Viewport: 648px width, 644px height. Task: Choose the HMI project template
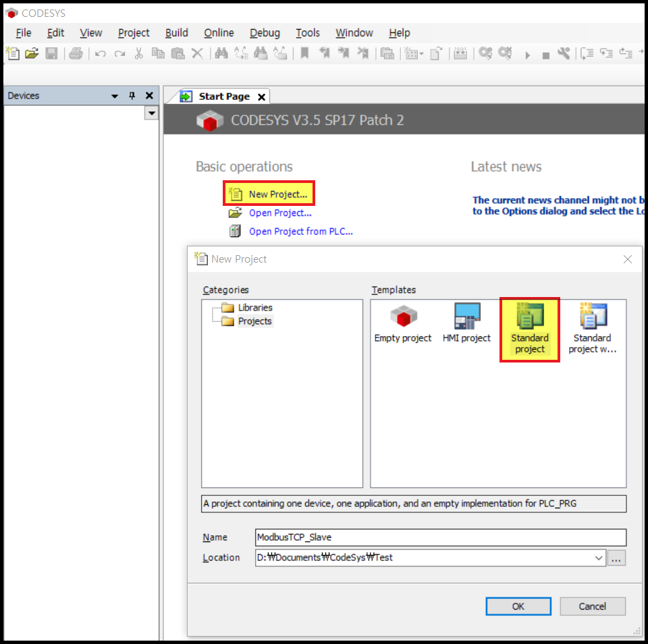466,324
